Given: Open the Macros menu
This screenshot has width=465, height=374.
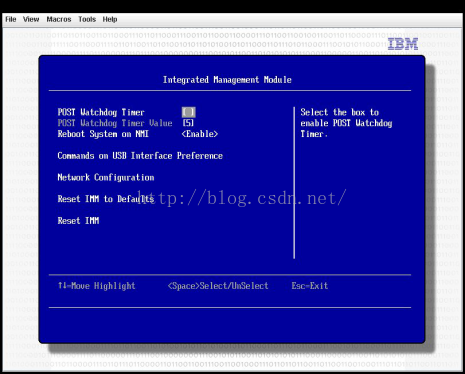Looking at the screenshot, I should point(59,19).
